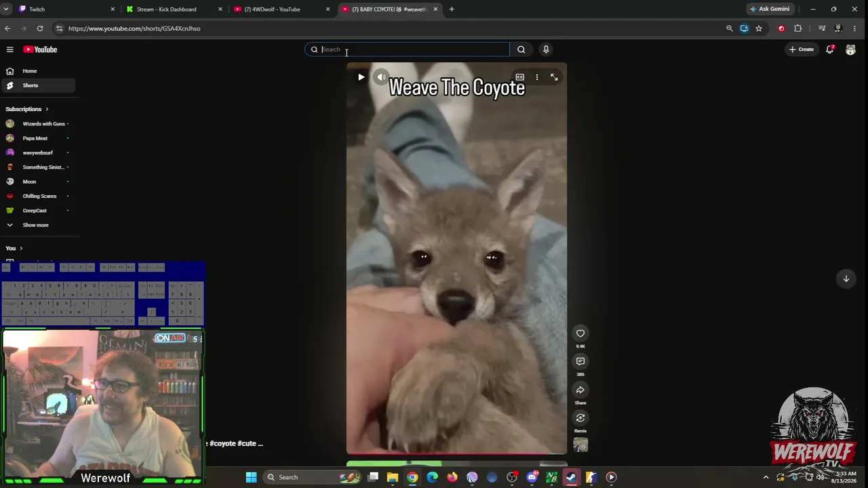Open Discord from the taskbar
Viewport: 868px width, 488px height.
532,477
